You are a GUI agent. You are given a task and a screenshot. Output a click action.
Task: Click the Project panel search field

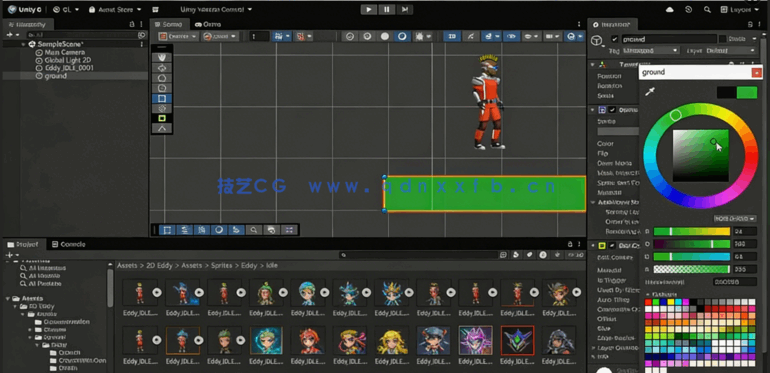419,255
